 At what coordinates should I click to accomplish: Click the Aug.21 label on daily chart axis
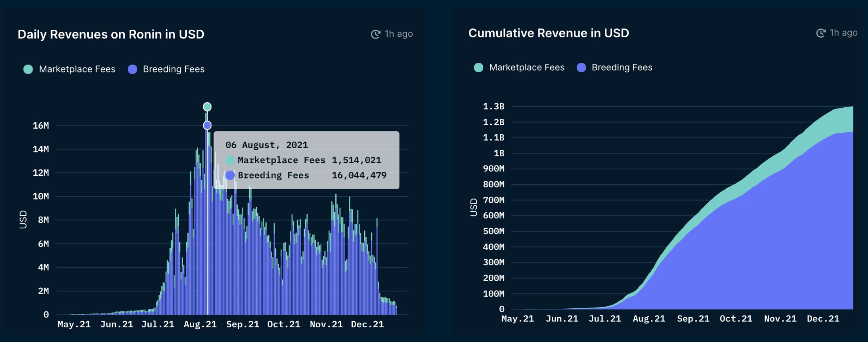point(200,324)
